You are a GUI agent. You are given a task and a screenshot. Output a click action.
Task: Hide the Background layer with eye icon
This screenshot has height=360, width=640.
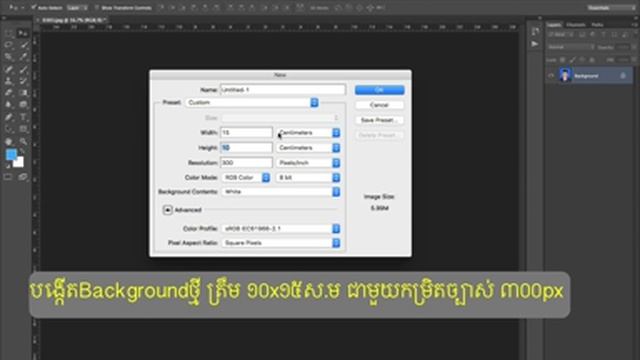point(551,76)
